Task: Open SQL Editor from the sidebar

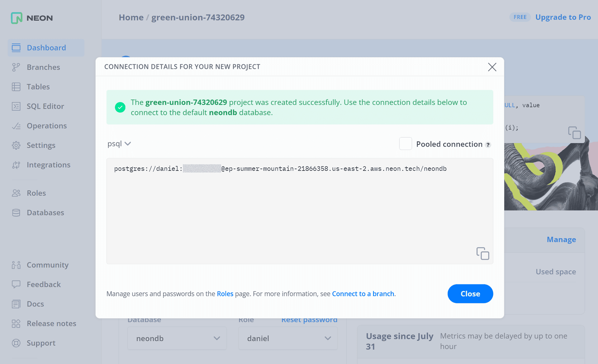Action: point(45,106)
